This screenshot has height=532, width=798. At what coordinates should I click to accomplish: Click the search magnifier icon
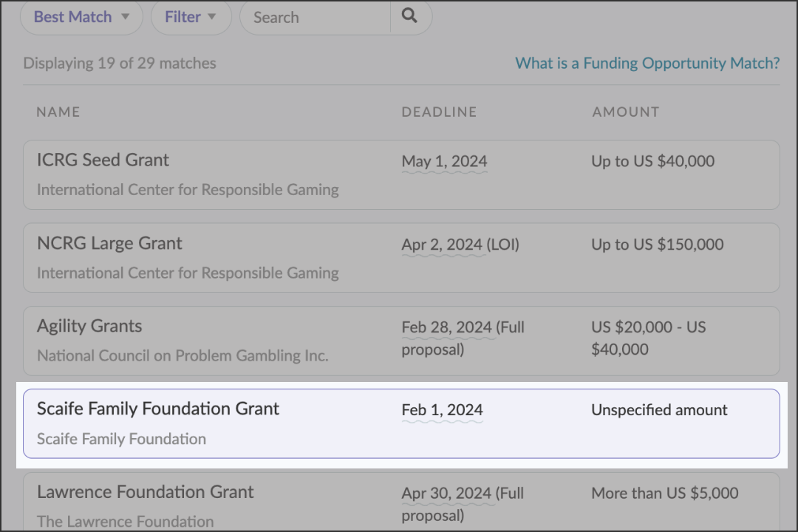point(411,17)
